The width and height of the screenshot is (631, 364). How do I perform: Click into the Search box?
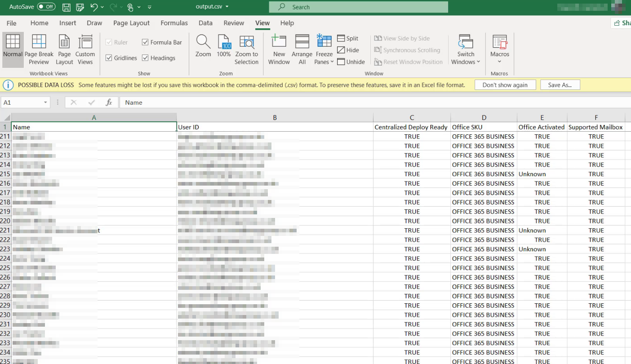358,7
